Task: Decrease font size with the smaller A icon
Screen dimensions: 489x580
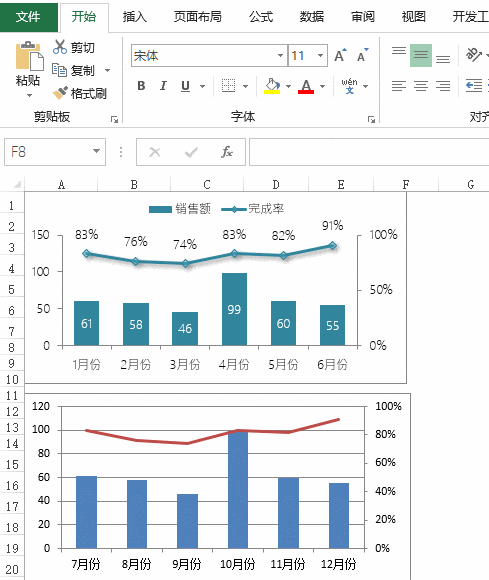Action: click(x=362, y=55)
